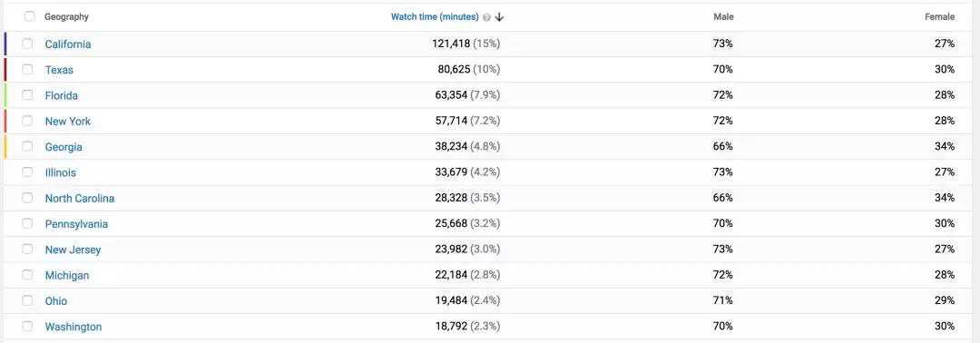Image resolution: width=980 pixels, height=343 pixels.
Task: Click the descending sort arrow icon
Action: click(499, 17)
